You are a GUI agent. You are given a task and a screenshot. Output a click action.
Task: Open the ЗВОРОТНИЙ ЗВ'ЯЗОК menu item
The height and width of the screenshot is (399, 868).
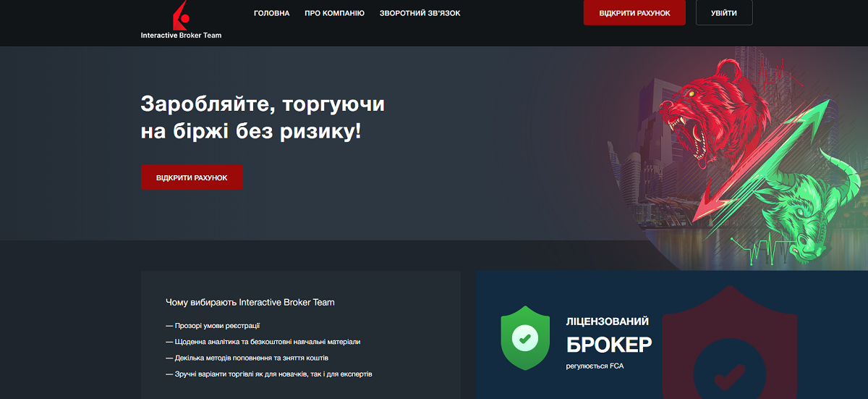pyautogui.click(x=420, y=13)
